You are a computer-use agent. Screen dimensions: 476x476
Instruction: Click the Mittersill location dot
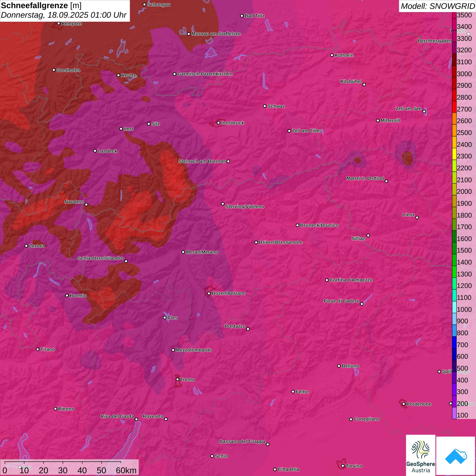pos(378,120)
